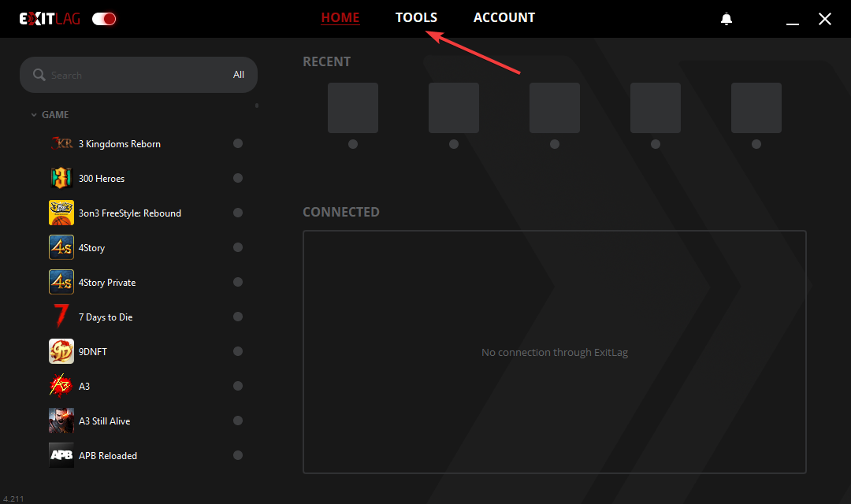Open the second RECENT game slot
Viewport: 851px width, 504px height.
(454, 108)
